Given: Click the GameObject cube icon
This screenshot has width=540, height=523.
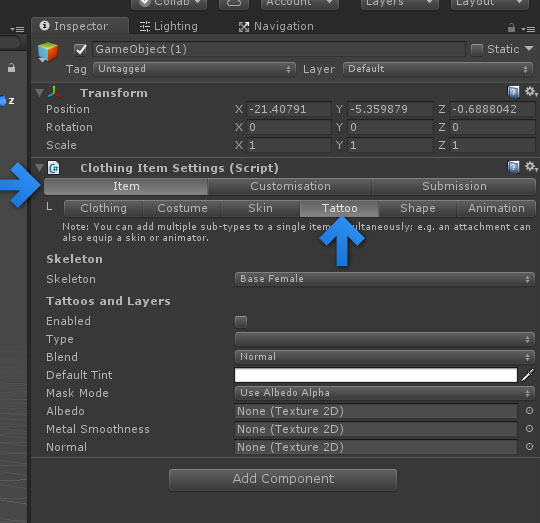Looking at the screenshot, I should point(48,52).
